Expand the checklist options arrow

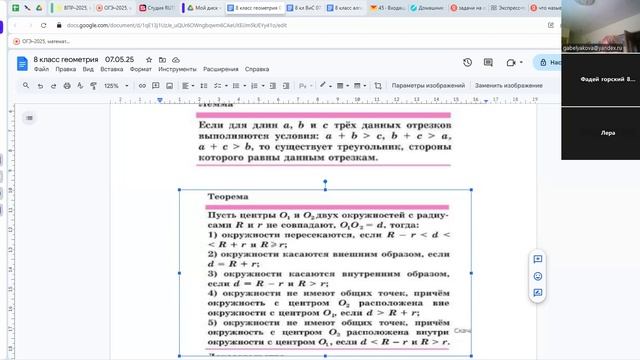(x=227, y=86)
